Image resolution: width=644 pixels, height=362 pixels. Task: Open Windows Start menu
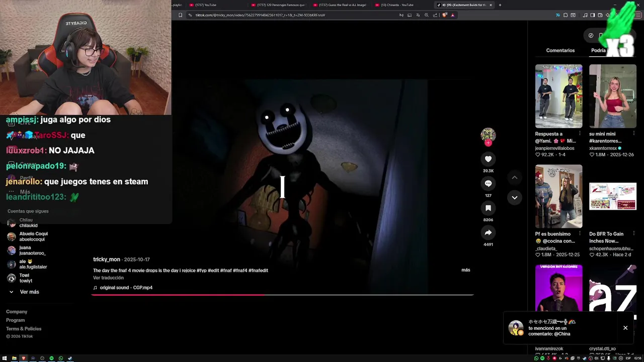click(5, 358)
